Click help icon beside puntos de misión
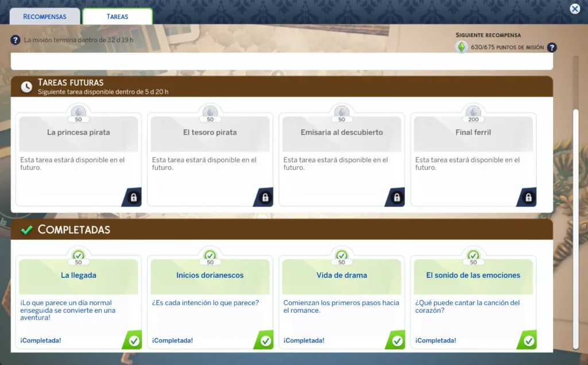The width and height of the screenshot is (588, 365). 552,48
